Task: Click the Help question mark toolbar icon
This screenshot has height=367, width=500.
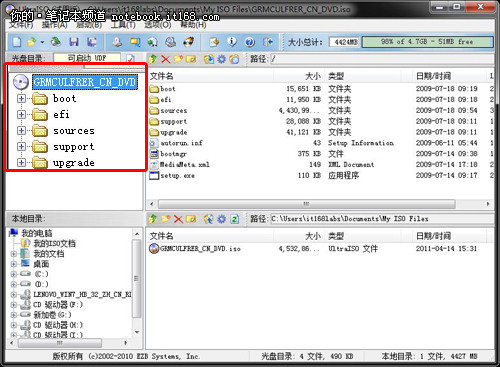Action: click(250, 42)
